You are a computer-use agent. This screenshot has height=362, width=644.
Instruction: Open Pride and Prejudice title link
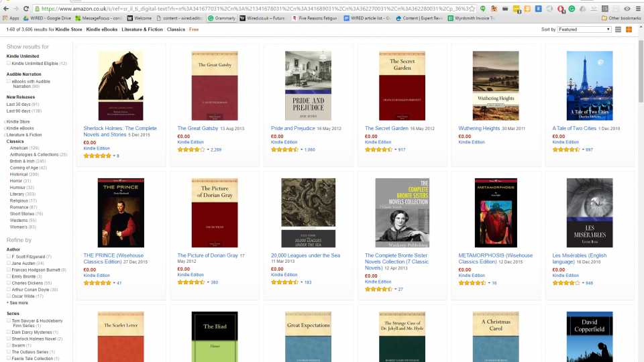(x=293, y=129)
